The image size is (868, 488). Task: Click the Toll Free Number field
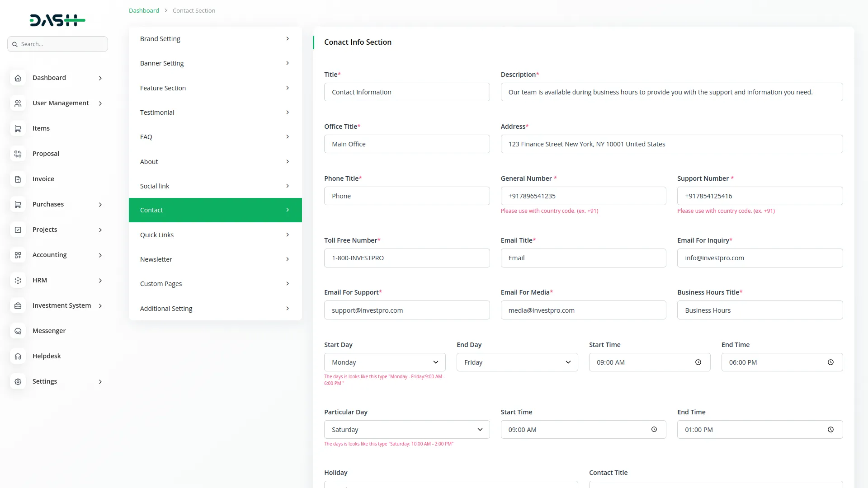pos(406,258)
